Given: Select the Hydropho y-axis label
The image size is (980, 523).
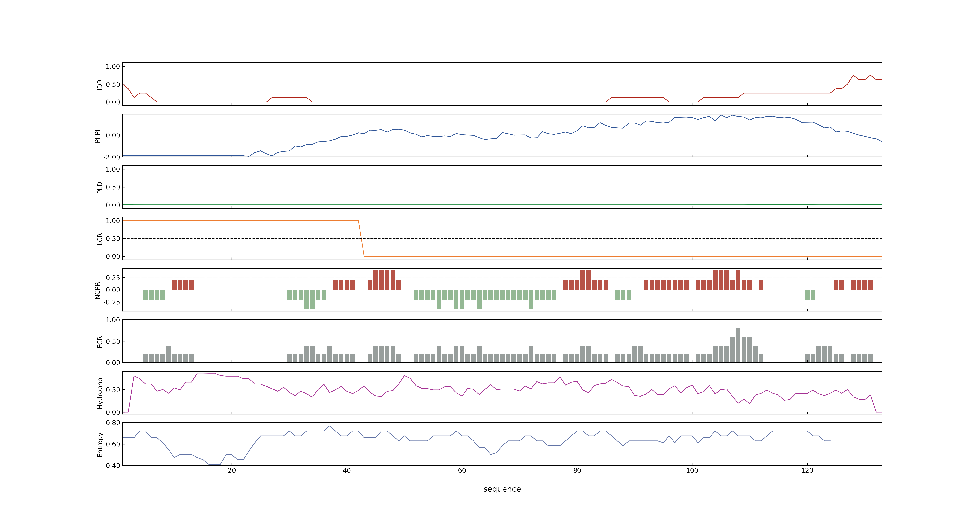Looking at the screenshot, I should tap(100, 393).
